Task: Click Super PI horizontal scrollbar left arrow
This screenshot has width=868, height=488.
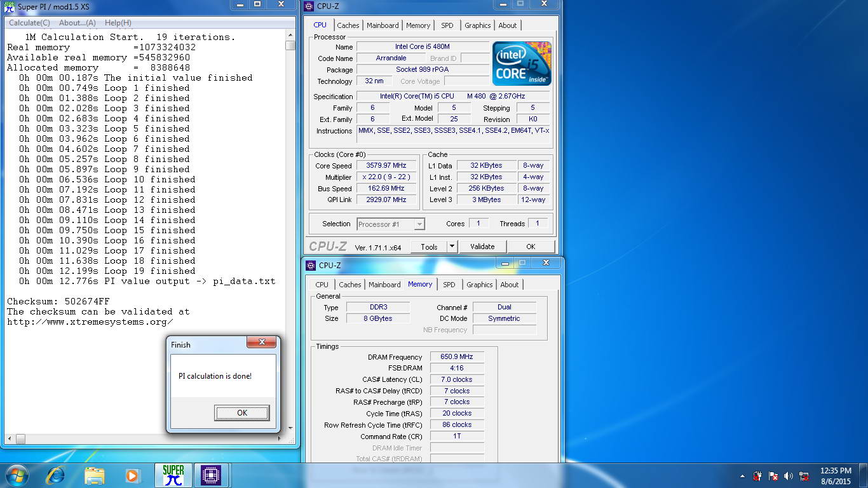Action: (x=8, y=438)
